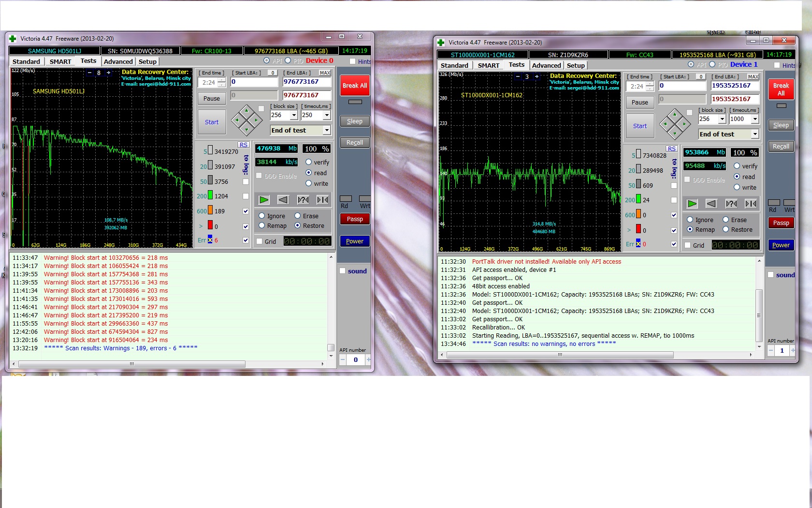This screenshot has width=812, height=508.
Task: Open SMART tab in Seagate window
Action: pos(489,65)
